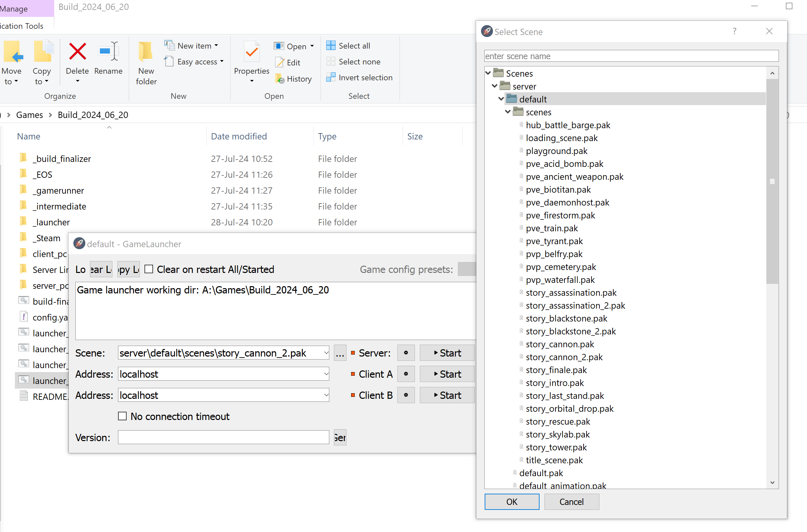Toggle No connection timeout checkbox
This screenshot has height=532, width=807.
pos(122,416)
